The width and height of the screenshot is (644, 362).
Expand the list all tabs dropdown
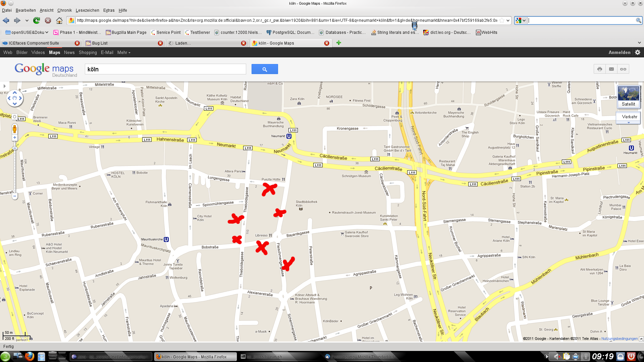coord(639,43)
